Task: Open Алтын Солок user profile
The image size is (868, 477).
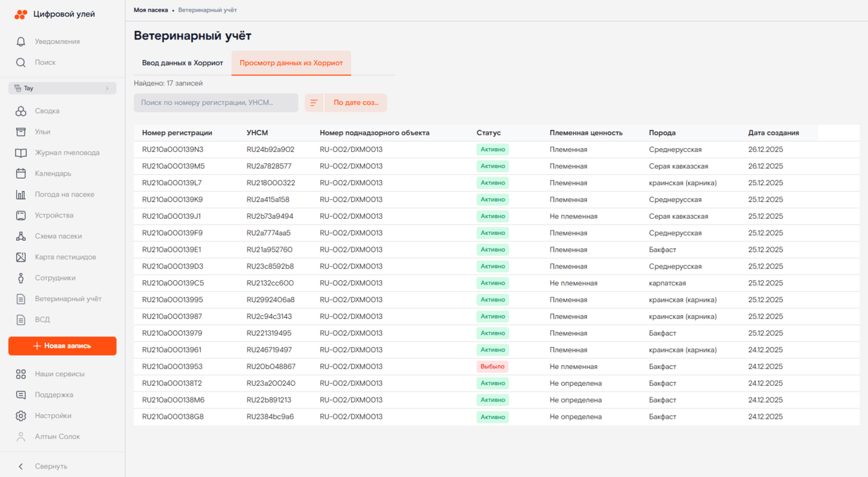Action: point(57,437)
